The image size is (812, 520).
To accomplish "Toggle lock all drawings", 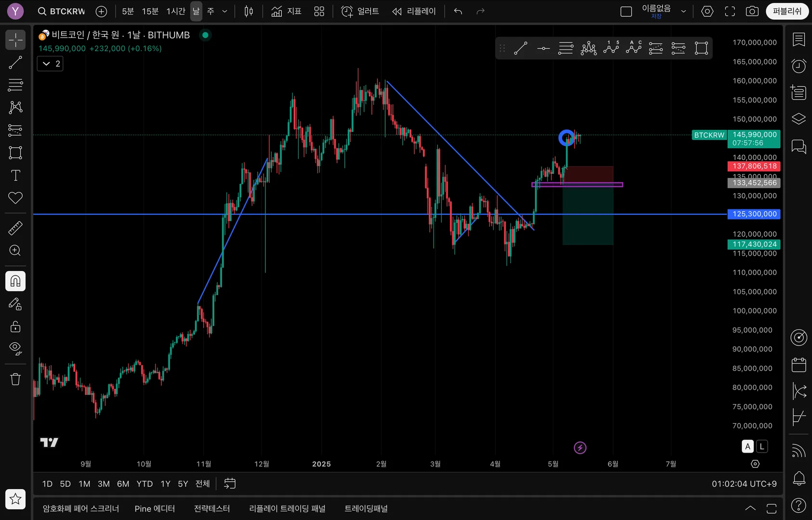I will (x=15, y=326).
